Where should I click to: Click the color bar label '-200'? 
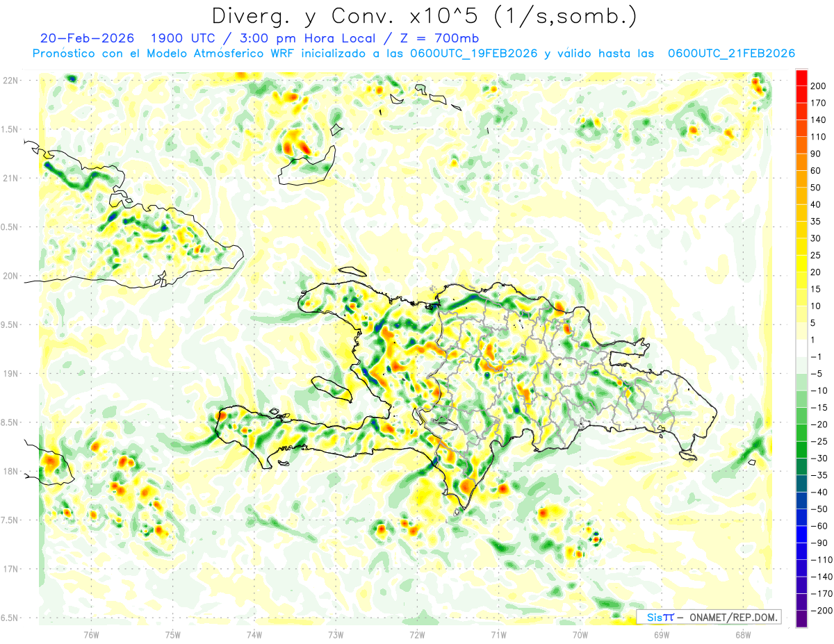[x=821, y=611]
